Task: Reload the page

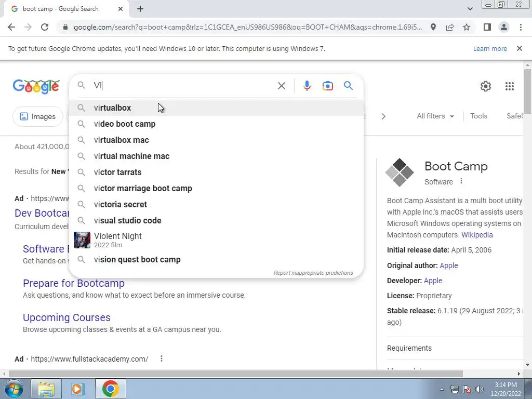Action: click(x=45, y=27)
